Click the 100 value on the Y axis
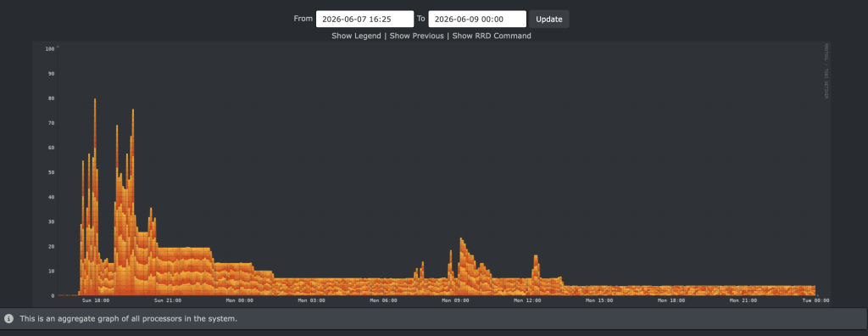This screenshot has height=336, width=868. (50, 49)
